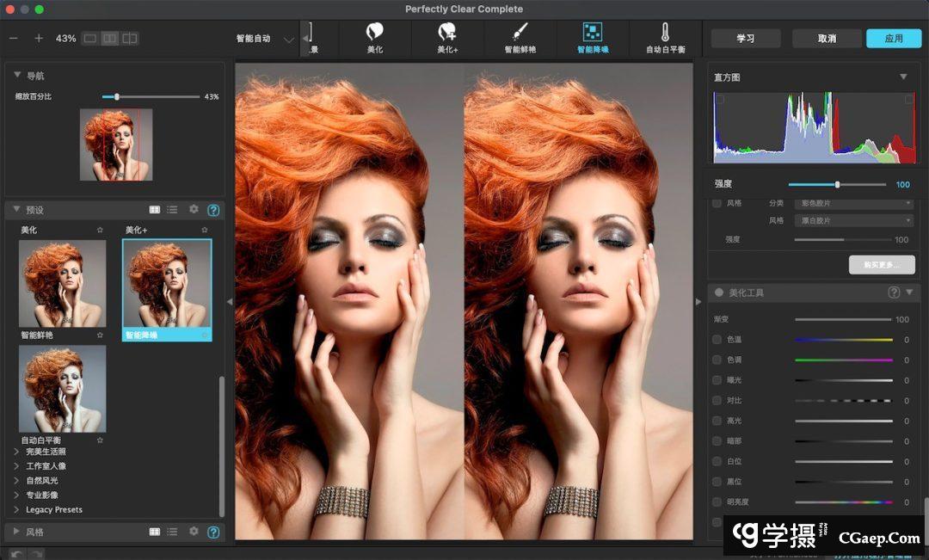929x560 pixels.
Task: Expand the 完美生活照 preset group
Action: coord(16,452)
